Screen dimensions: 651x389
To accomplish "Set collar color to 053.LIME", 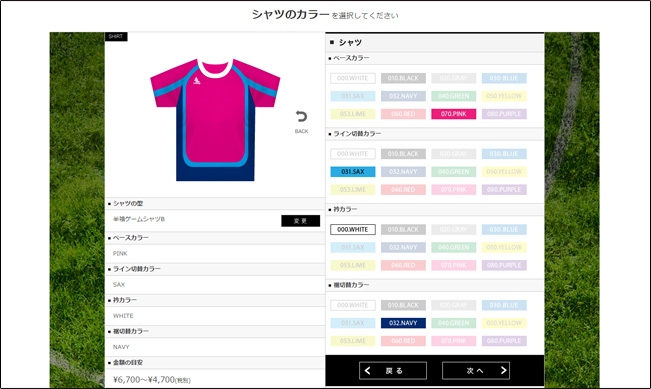I will coord(353,265).
